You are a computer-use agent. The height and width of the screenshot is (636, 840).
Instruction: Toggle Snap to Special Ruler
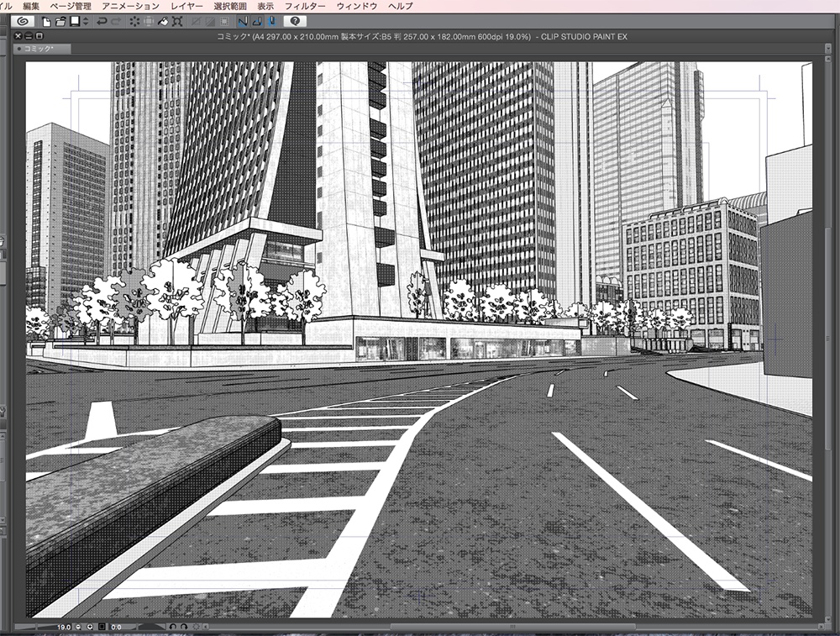(257, 22)
